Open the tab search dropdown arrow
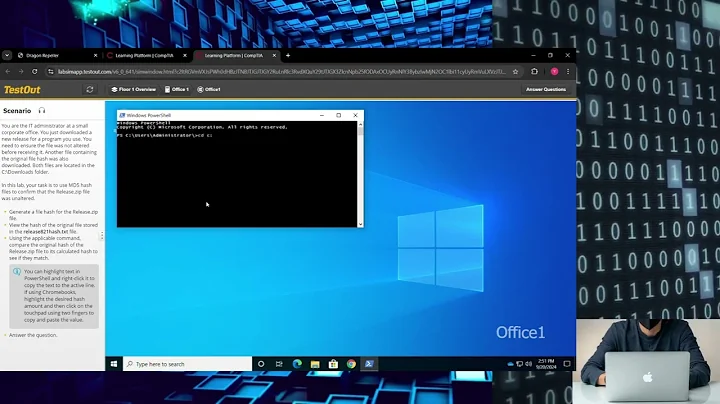The width and height of the screenshot is (720, 404). pos(7,56)
